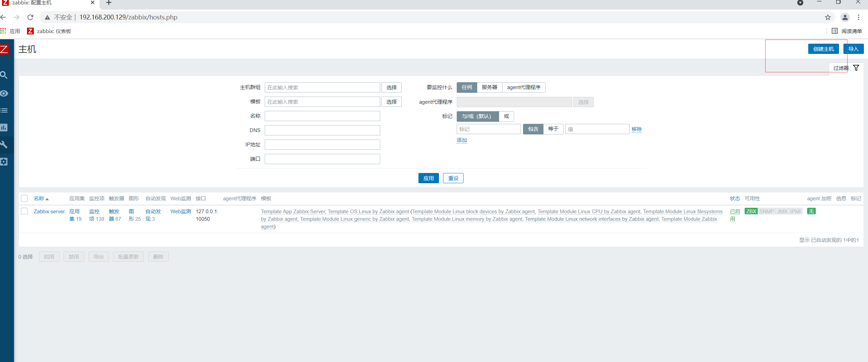Open Template App Zabbix Server link
Screen dimensions: 868x362
pyautogui.click(x=293, y=211)
